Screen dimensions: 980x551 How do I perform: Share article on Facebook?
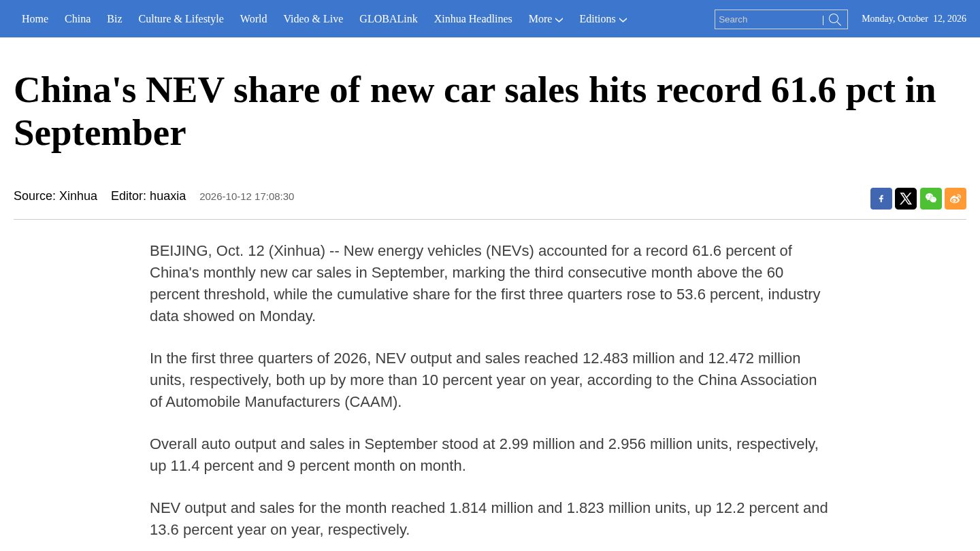881,199
